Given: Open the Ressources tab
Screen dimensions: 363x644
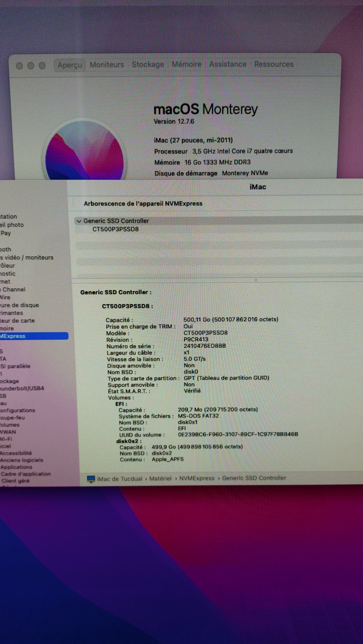Looking at the screenshot, I should click(x=274, y=64).
